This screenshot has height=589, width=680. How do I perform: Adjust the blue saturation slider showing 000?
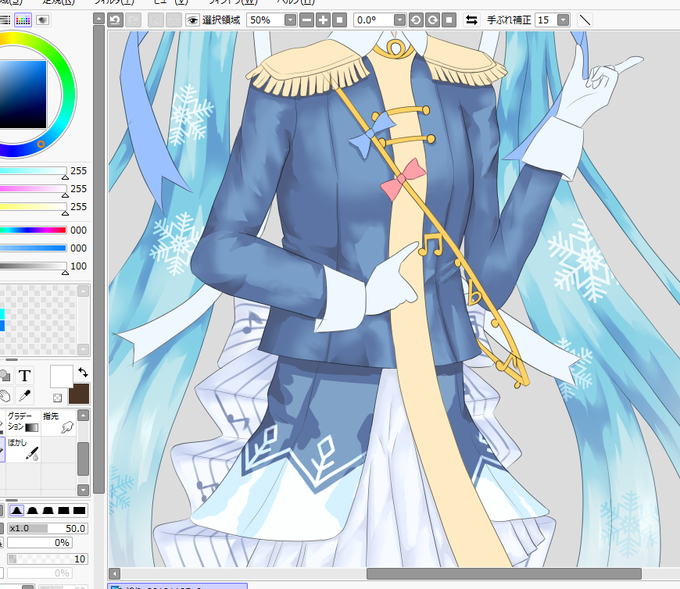click(33, 248)
